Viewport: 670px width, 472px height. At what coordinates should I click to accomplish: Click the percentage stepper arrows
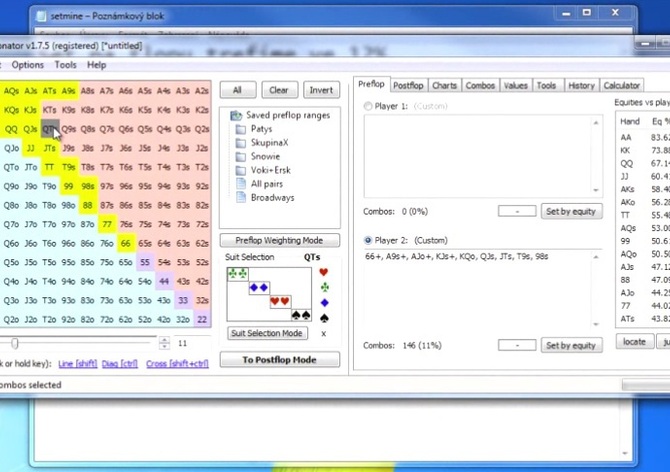click(x=164, y=343)
